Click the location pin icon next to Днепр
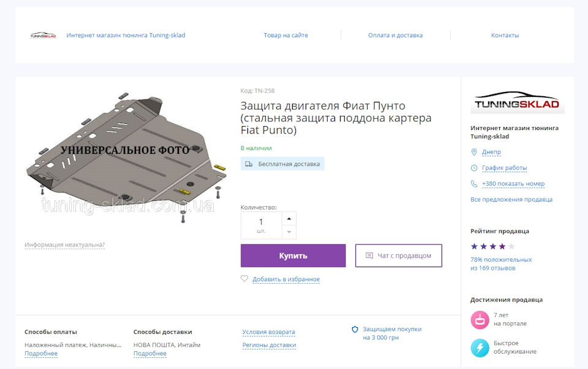 pyautogui.click(x=474, y=152)
